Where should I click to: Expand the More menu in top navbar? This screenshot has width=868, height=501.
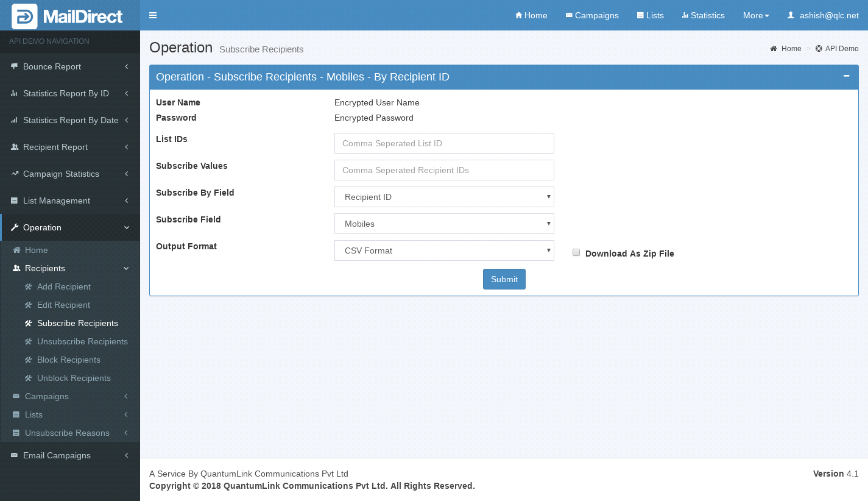pos(756,15)
